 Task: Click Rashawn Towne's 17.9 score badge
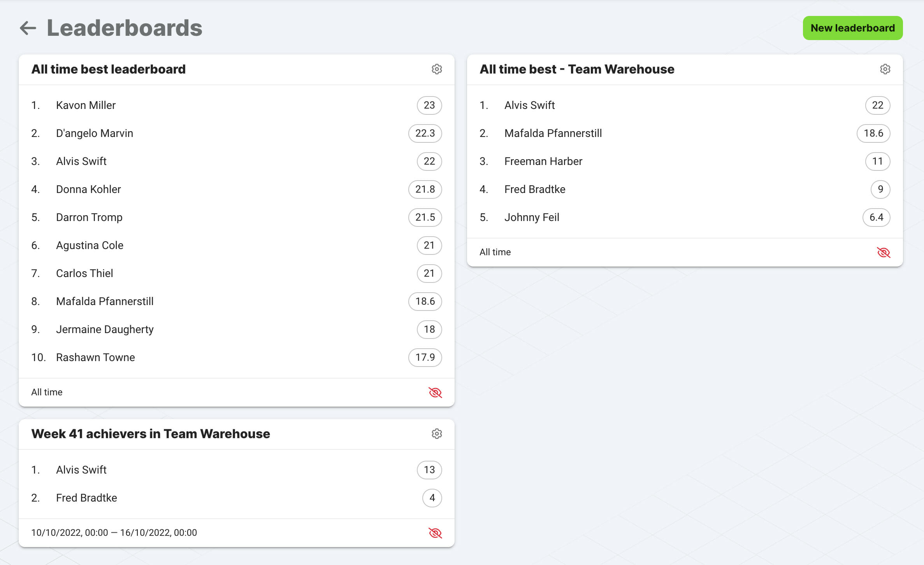pos(425,357)
